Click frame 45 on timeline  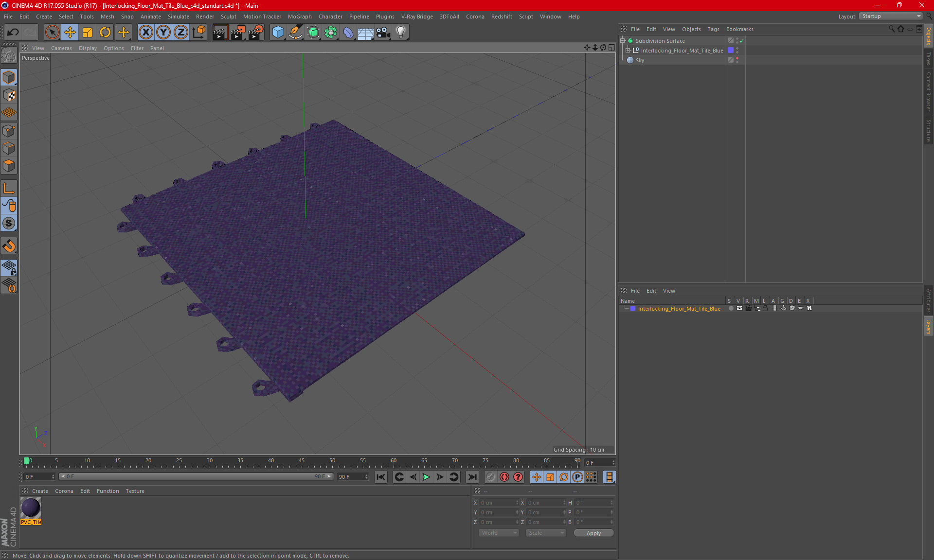coord(302,462)
